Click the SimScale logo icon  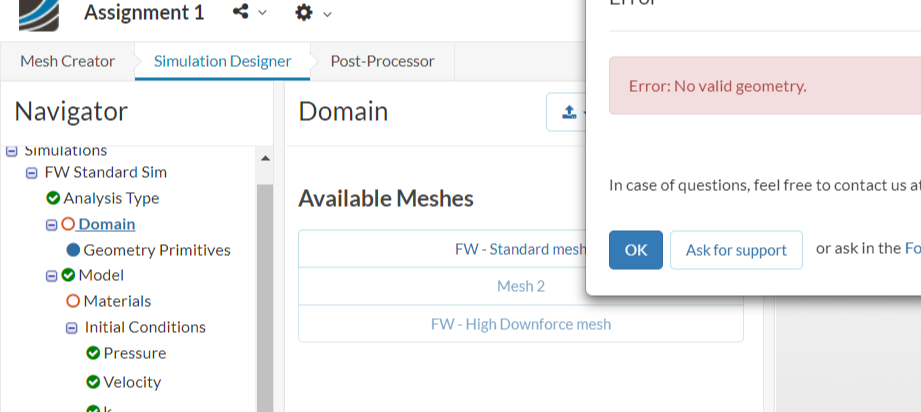(x=38, y=13)
